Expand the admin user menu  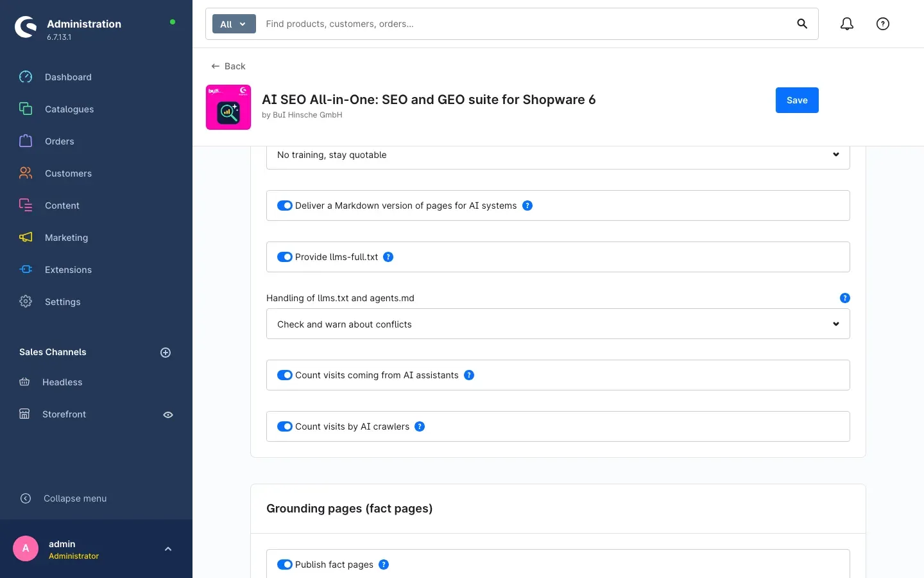point(168,549)
